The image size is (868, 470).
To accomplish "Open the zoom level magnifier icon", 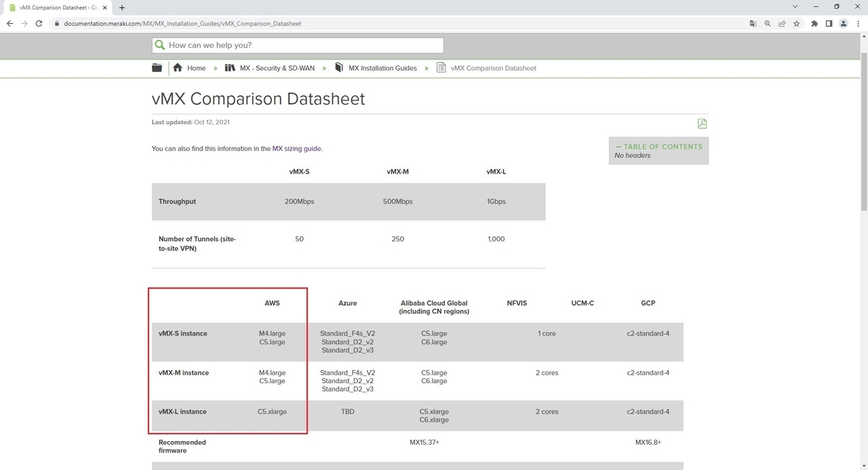I will tap(767, 23).
